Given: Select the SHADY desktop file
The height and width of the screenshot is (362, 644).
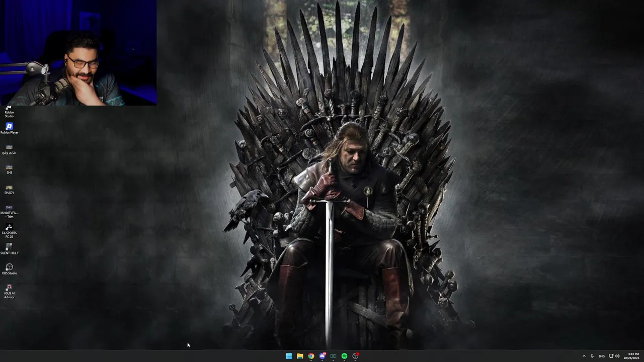Looking at the screenshot, I should (x=9, y=190).
